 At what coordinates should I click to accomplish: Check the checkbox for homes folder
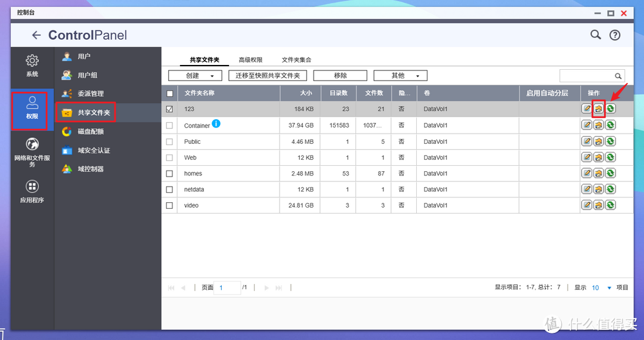170,174
